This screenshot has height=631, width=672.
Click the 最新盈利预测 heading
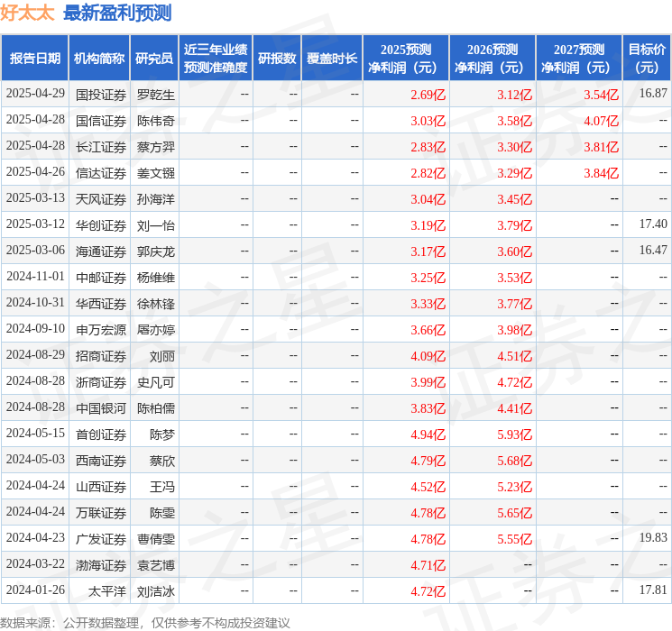coord(117,13)
